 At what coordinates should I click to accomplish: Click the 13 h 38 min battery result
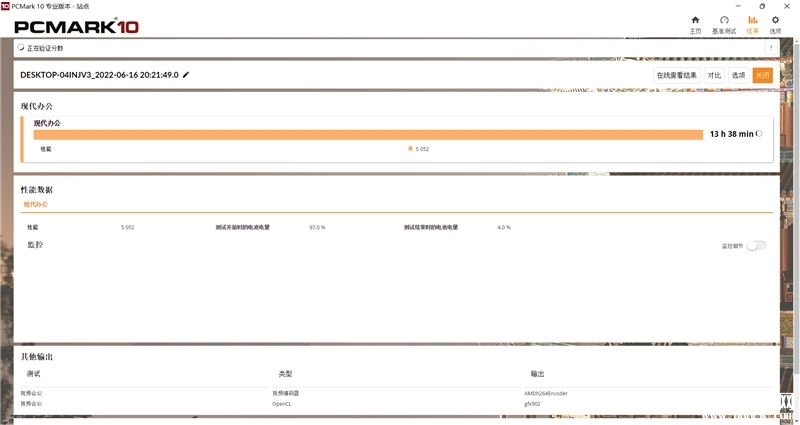(731, 134)
